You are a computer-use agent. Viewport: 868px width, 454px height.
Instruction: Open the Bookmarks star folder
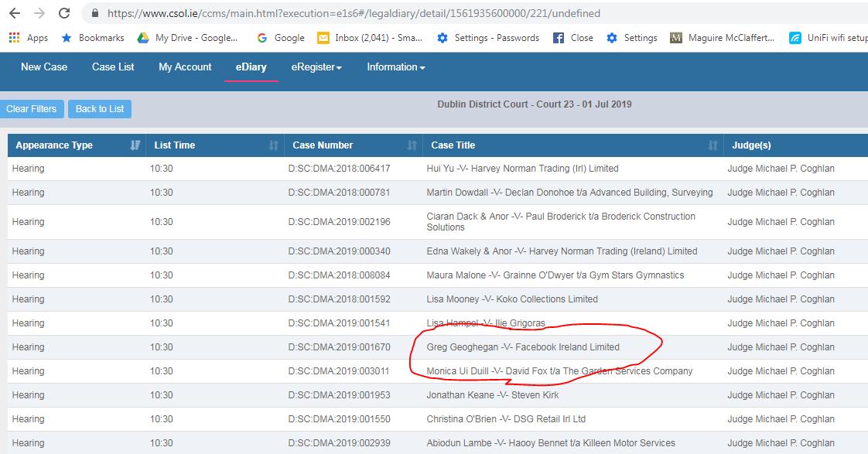(92, 38)
